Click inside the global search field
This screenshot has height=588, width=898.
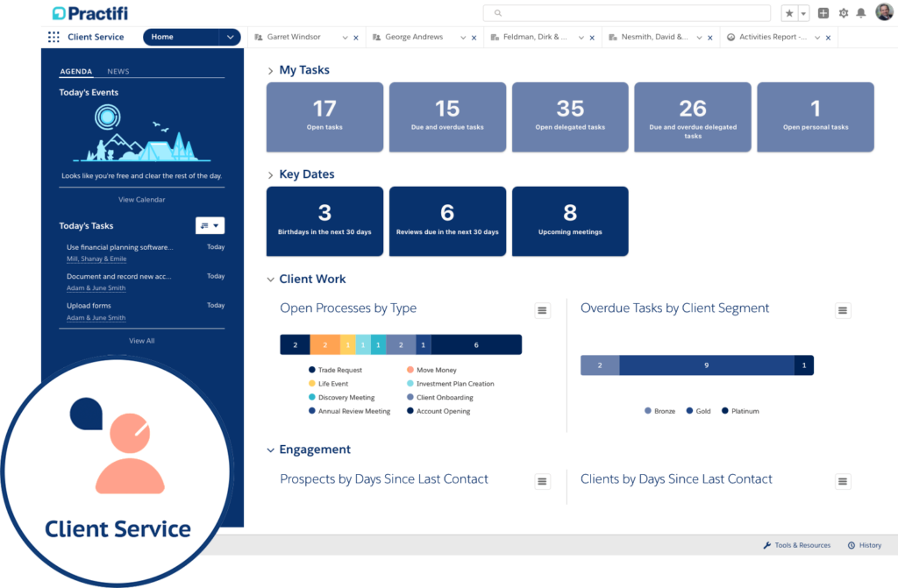coord(626,12)
